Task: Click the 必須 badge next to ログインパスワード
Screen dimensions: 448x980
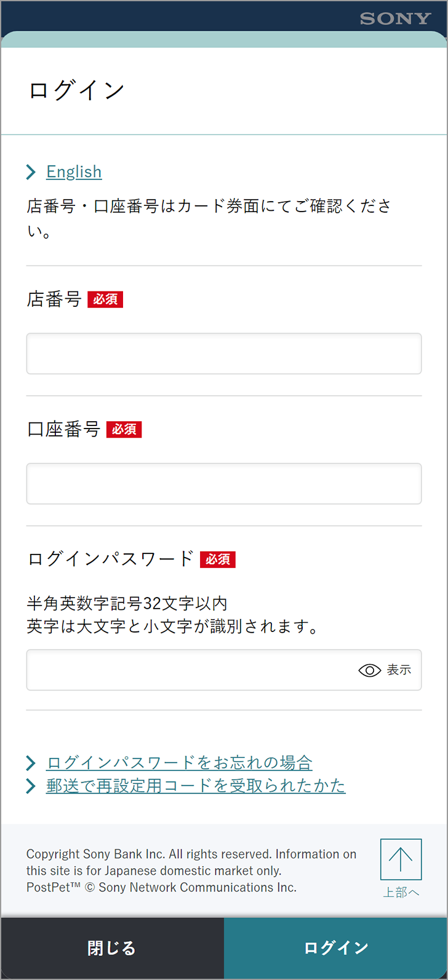Action: tap(218, 559)
